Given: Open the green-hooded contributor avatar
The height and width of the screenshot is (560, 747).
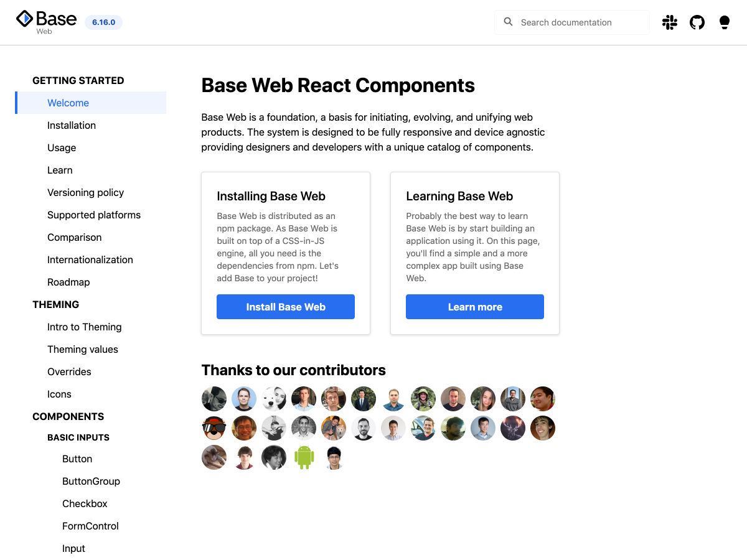Looking at the screenshot, I should pyautogui.click(x=423, y=399).
